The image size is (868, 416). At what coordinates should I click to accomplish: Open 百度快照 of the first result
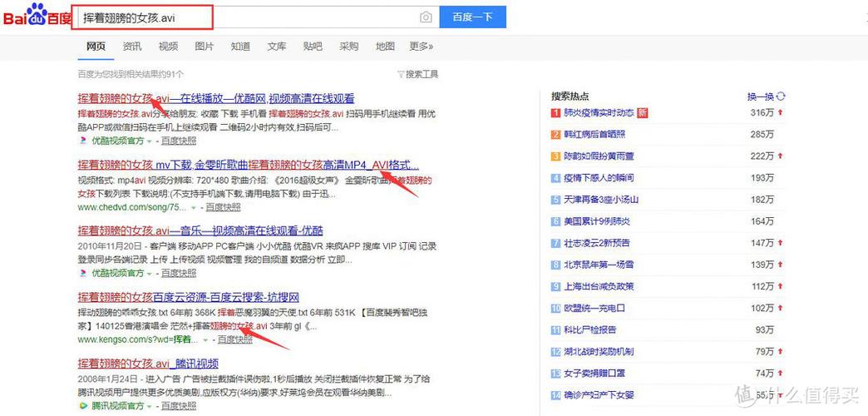coord(179,141)
